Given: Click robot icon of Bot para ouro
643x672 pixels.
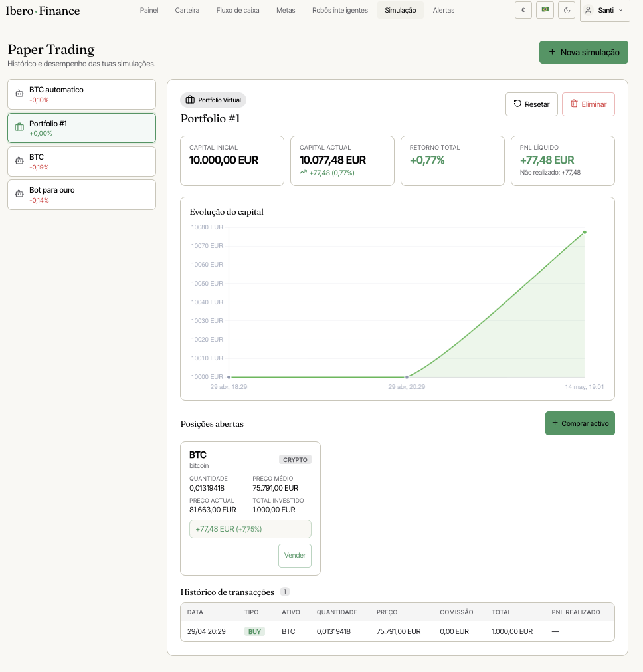Looking at the screenshot, I should (x=19, y=193).
